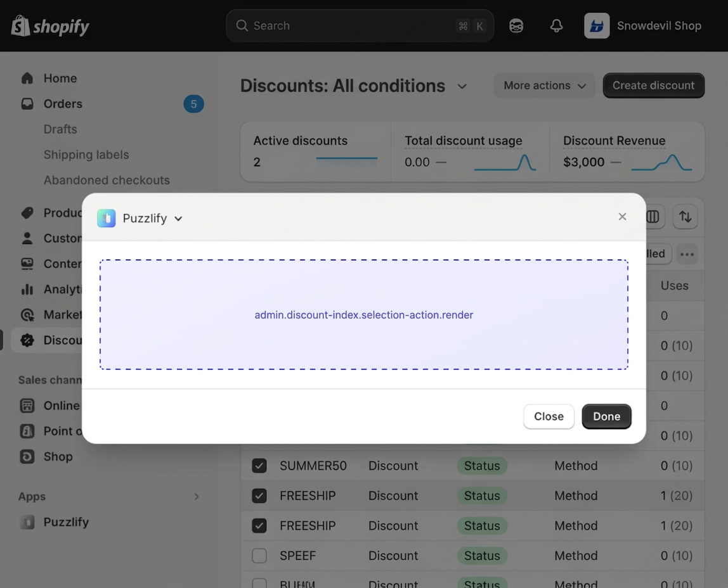728x588 pixels.
Task: Click the sort arrows icon
Action: point(686,217)
